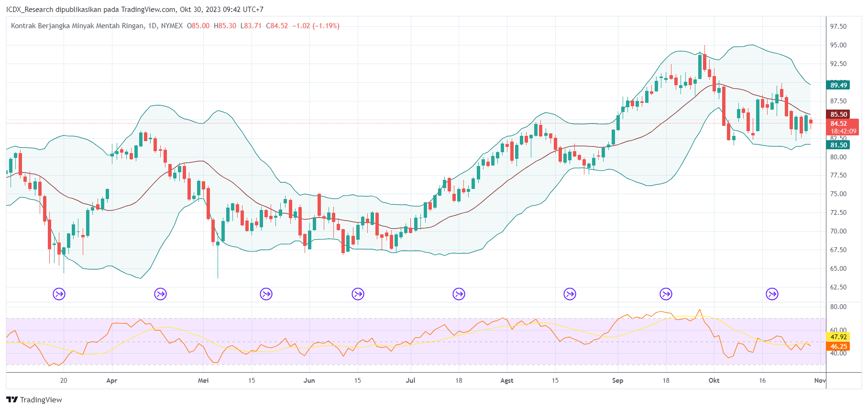This screenshot has height=410, width=868.
Task: Click the 1D interval label in legend
Action: [153, 26]
